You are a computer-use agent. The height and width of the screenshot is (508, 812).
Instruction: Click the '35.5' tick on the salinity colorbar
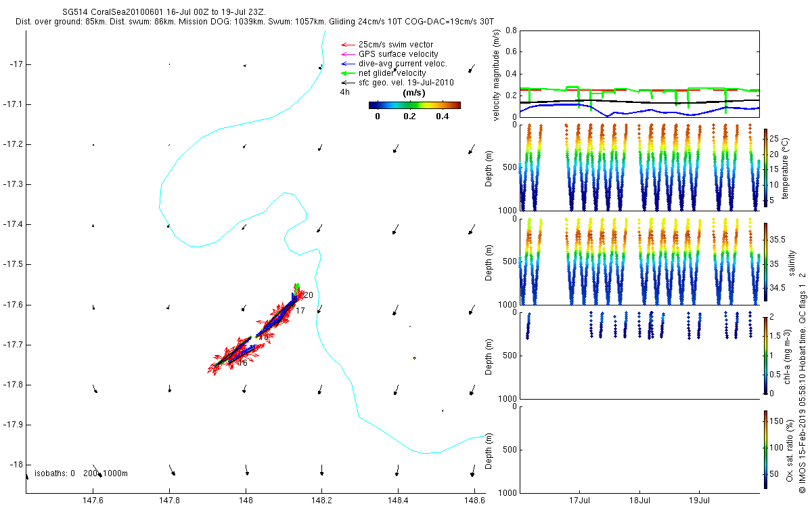pos(776,240)
